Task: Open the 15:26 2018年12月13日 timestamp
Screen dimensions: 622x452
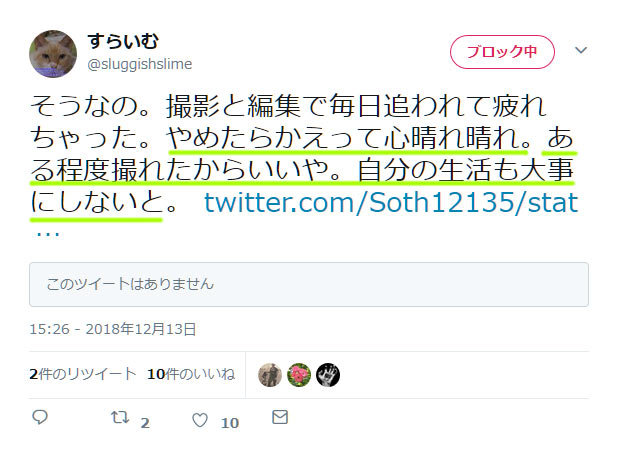Action: tap(113, 329)
